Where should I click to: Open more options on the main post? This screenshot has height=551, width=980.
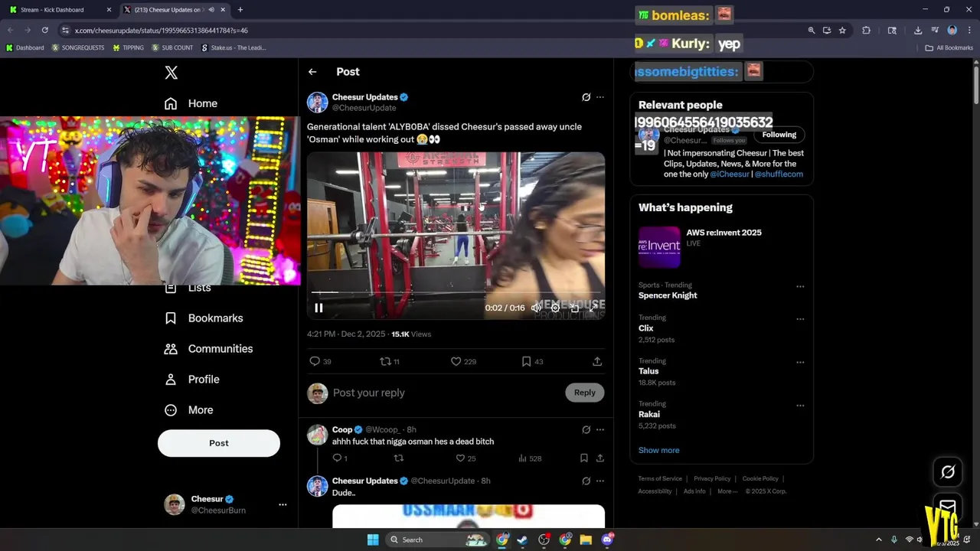pyautogui.click(x=599, y=97)
